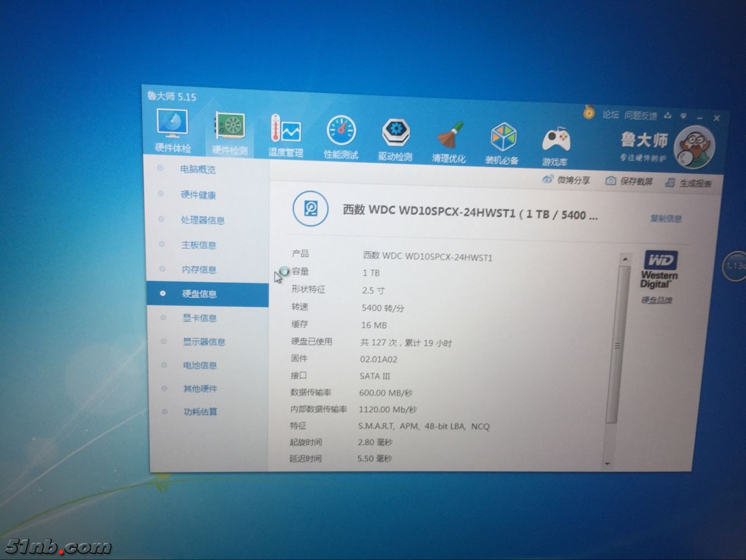Launch the 性能测试 performance test
The image size is (746, 560).
pyautogui.click(x=341, y=137)
